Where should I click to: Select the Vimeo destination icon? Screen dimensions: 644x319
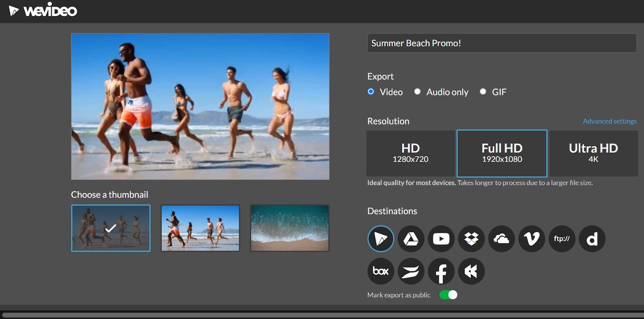[x=532, y=239]
